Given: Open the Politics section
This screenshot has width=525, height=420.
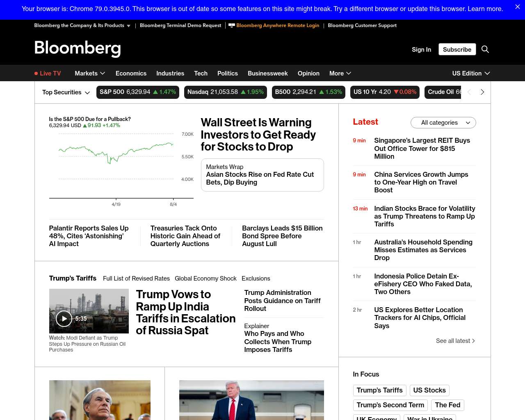Looking at the screenshot, I should [228, 73].
